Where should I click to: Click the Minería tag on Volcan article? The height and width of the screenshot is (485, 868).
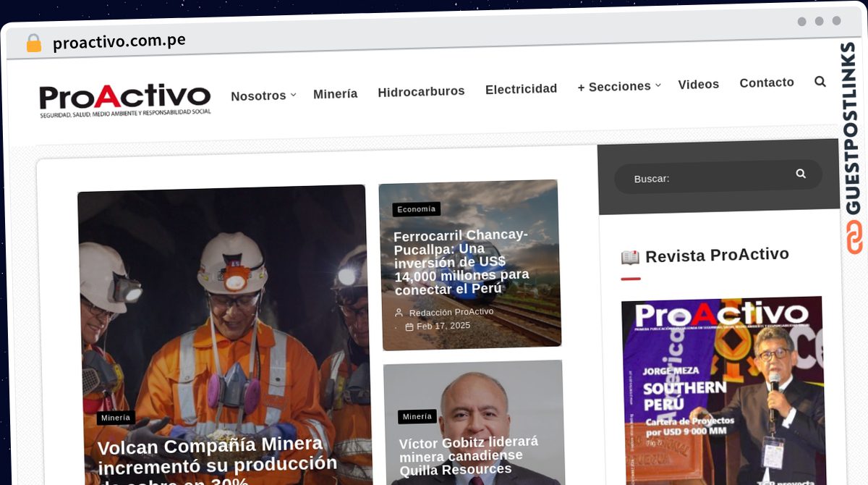pos(116,418)
